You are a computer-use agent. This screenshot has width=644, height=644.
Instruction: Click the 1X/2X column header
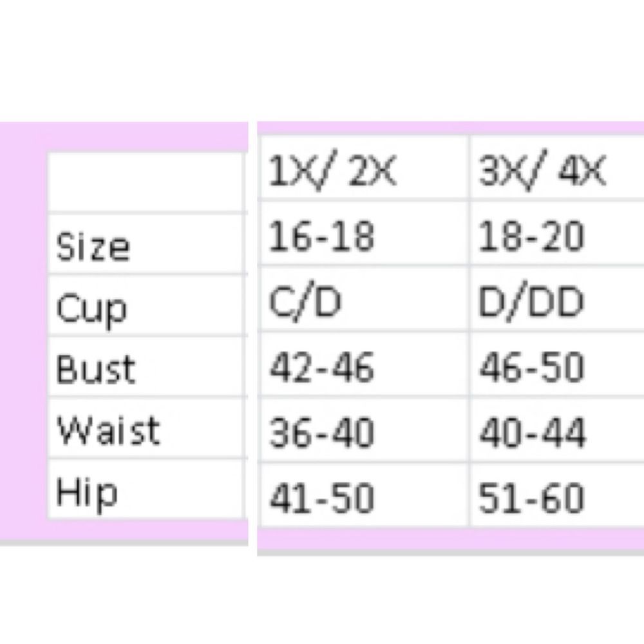point(332,174)
